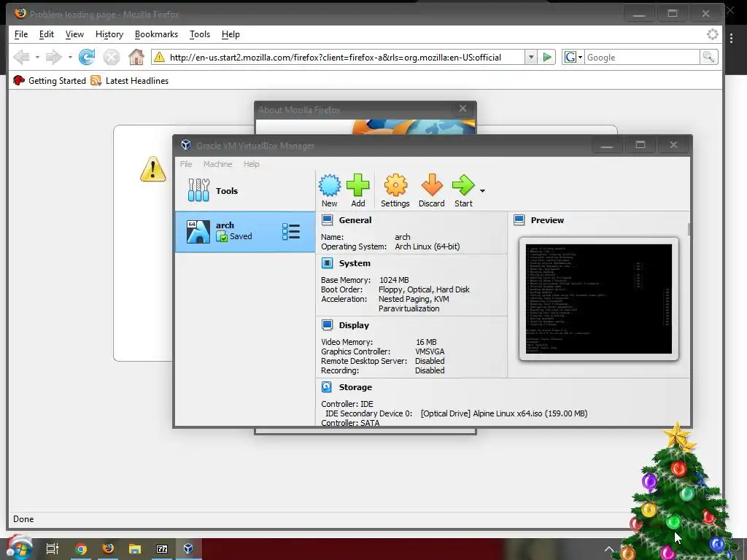Click the Display section header
This screenshot has width=747, height=560.
coord(354,325)
